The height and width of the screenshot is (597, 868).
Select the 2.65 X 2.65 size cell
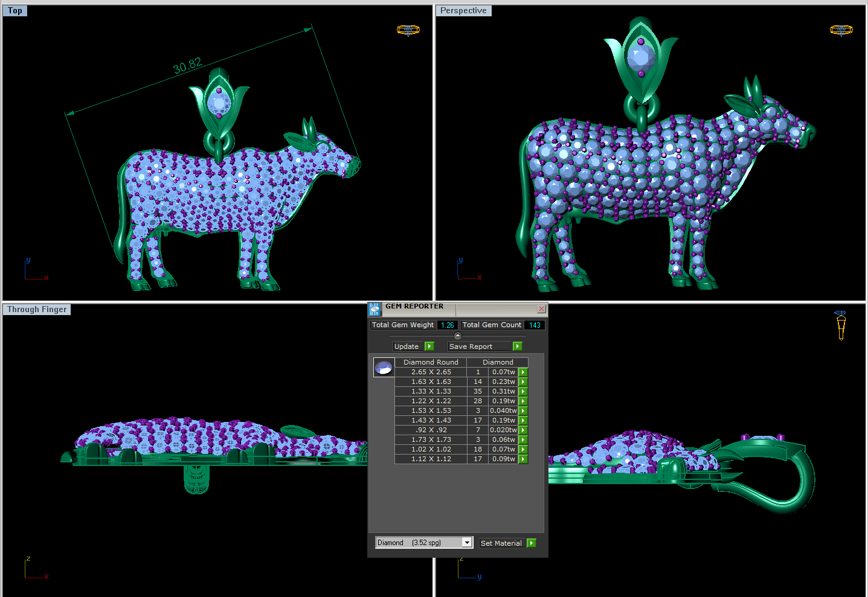point(431,372)
